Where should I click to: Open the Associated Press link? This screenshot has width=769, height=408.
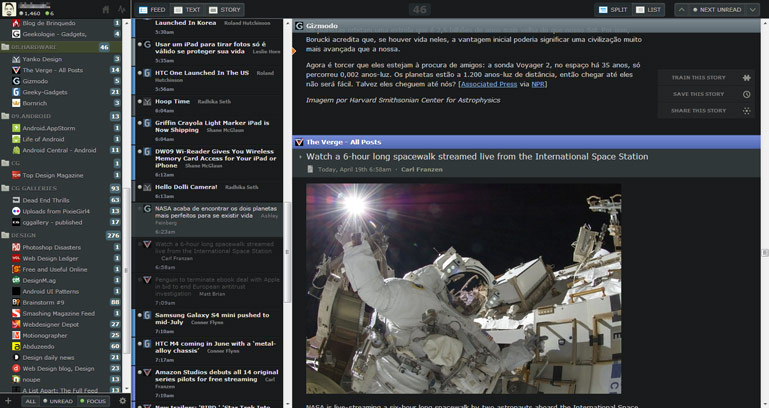[x=487, y=84]
